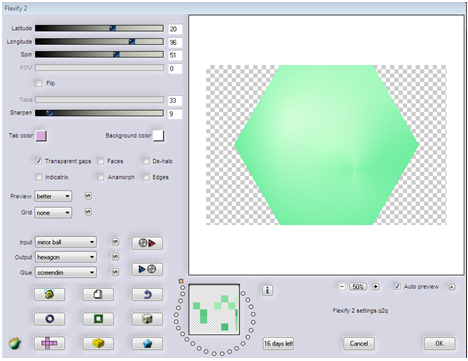Open the Tab color swatch
This screenshot has height=361, width=468.
point(41,136)
